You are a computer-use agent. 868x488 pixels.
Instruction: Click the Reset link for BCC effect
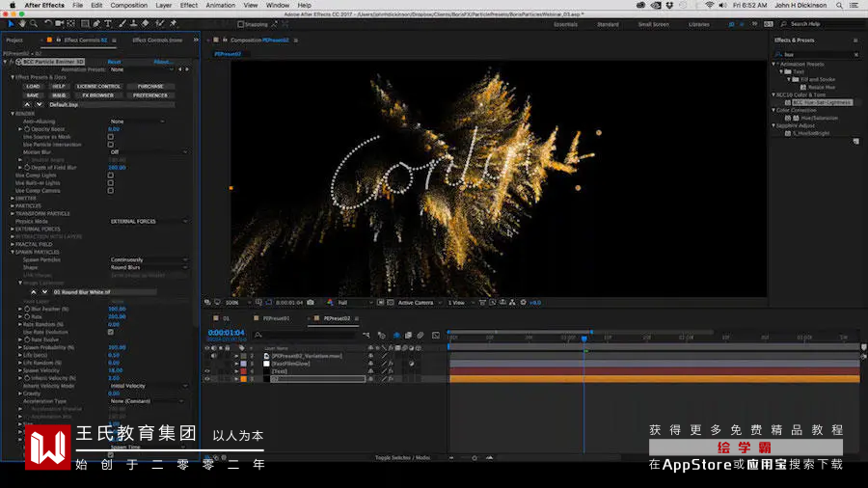pyautogui.click(x=114, y=62)
